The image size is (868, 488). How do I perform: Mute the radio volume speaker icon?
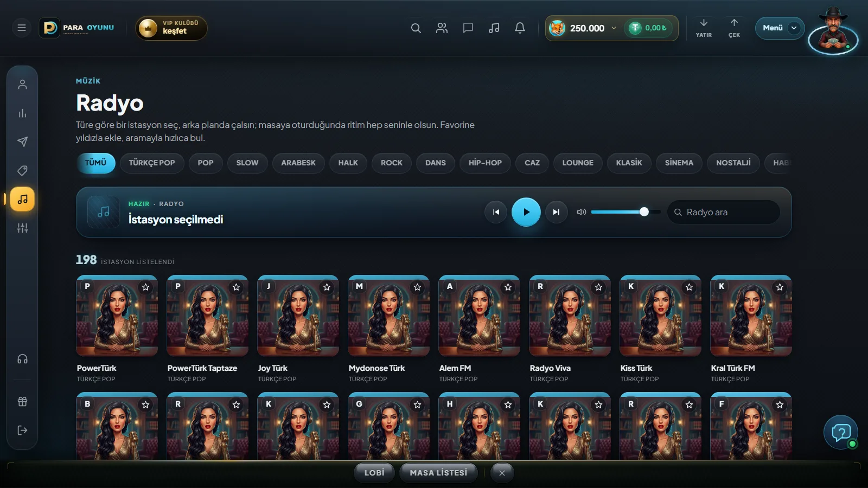[582, 212]
